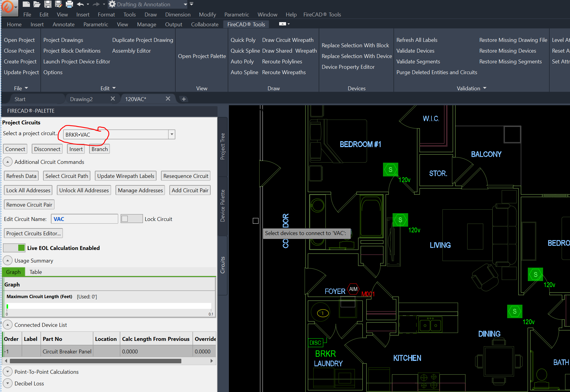Click the workspace gear icon
570x392 pixels.
click(112, 4)
